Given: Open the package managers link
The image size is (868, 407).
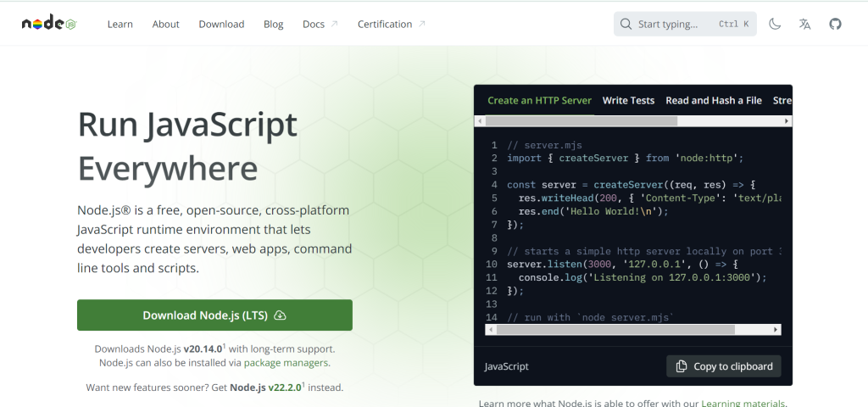Looking at the screenshot, I should [286, 363].
